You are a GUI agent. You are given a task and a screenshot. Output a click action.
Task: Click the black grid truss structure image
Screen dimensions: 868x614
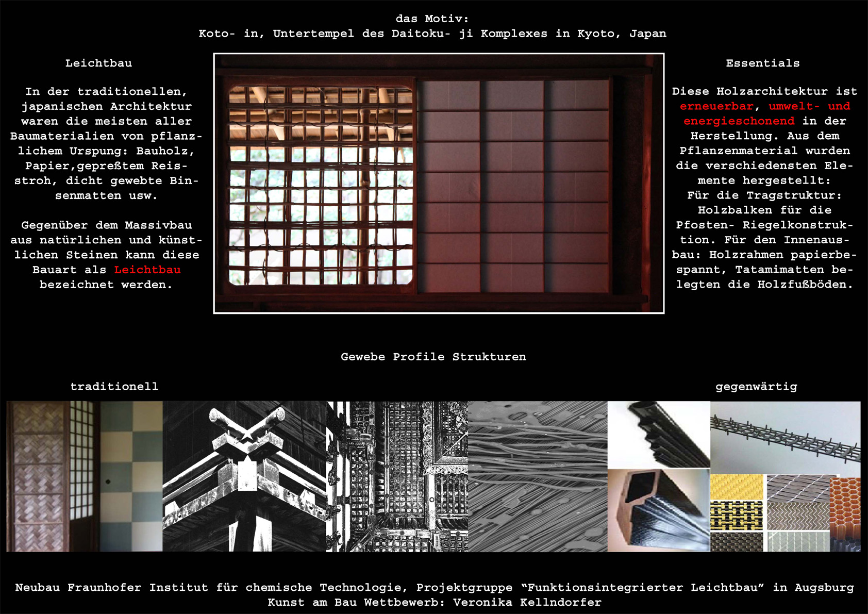pos(785,436)
